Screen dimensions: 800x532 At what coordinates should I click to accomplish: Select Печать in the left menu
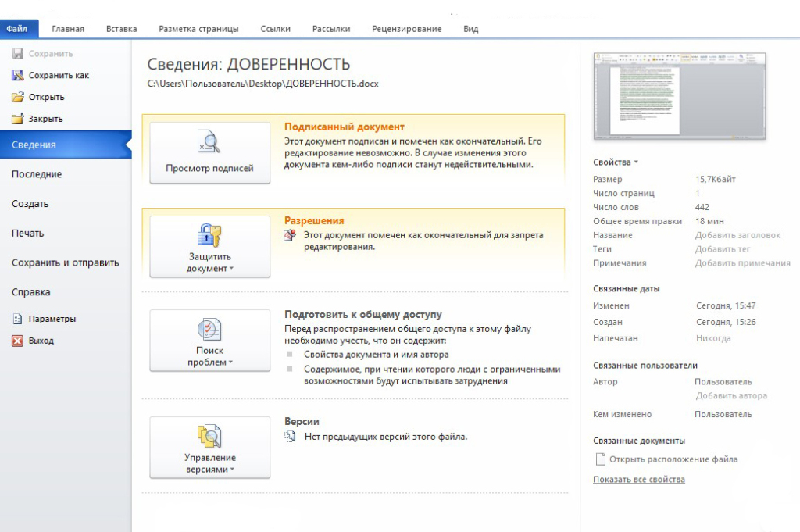[28, 233]
